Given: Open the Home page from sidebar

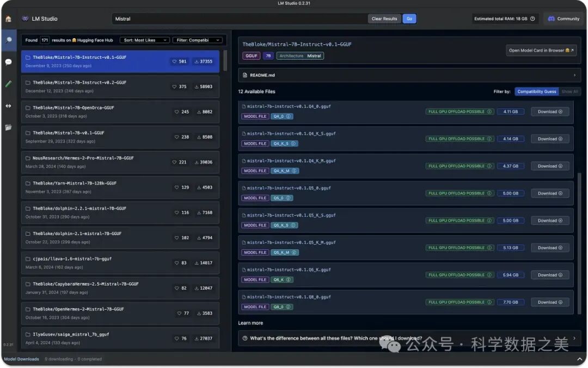Looking at the screenshot, I should [x=8, y=19].
